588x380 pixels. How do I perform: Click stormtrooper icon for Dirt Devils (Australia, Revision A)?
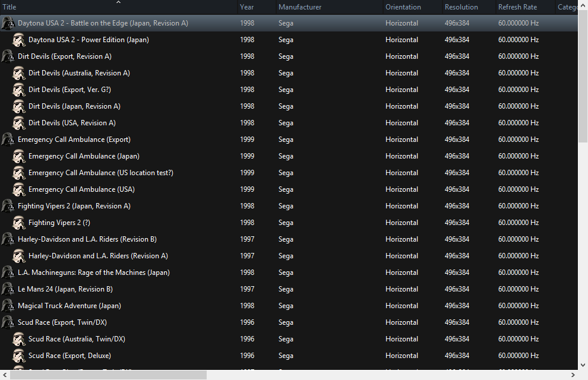[x=18, y=73]
